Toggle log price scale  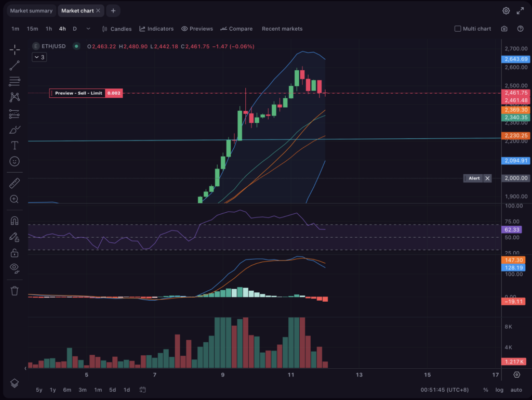[x=499, y=390]
